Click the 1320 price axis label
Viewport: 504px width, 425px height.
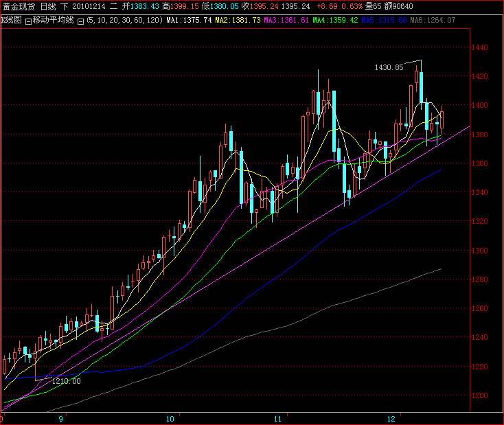pos(479,222)
